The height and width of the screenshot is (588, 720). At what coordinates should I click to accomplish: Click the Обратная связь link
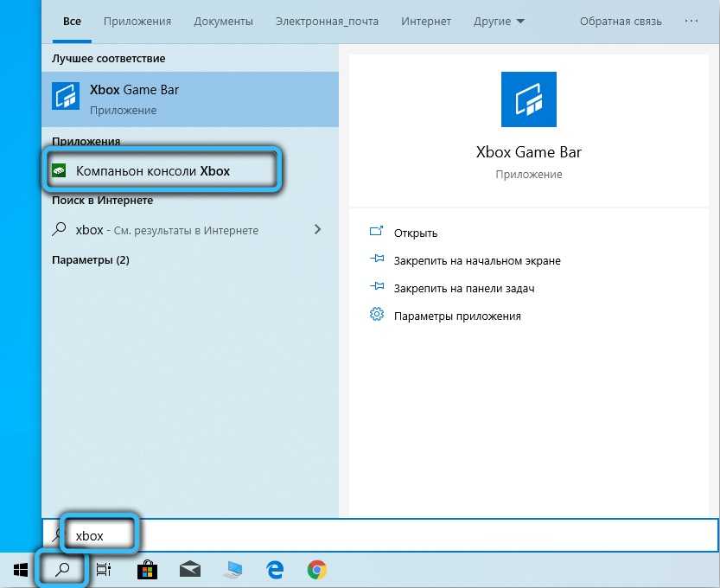point(621,22)
